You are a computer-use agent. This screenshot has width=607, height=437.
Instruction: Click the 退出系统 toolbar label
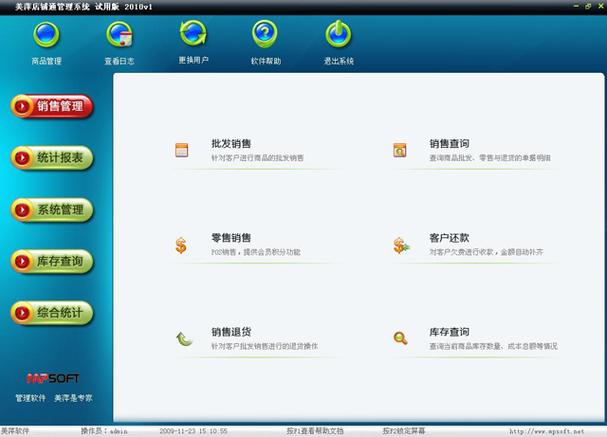339,61
